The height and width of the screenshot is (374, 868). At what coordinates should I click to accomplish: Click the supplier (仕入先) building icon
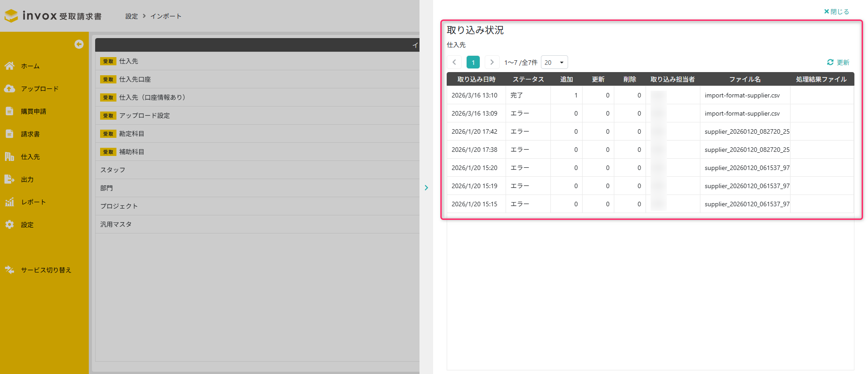coord(10,156)
